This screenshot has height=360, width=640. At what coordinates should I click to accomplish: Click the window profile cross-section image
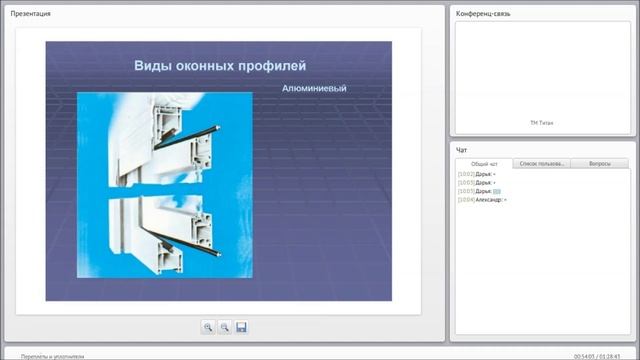164,185
